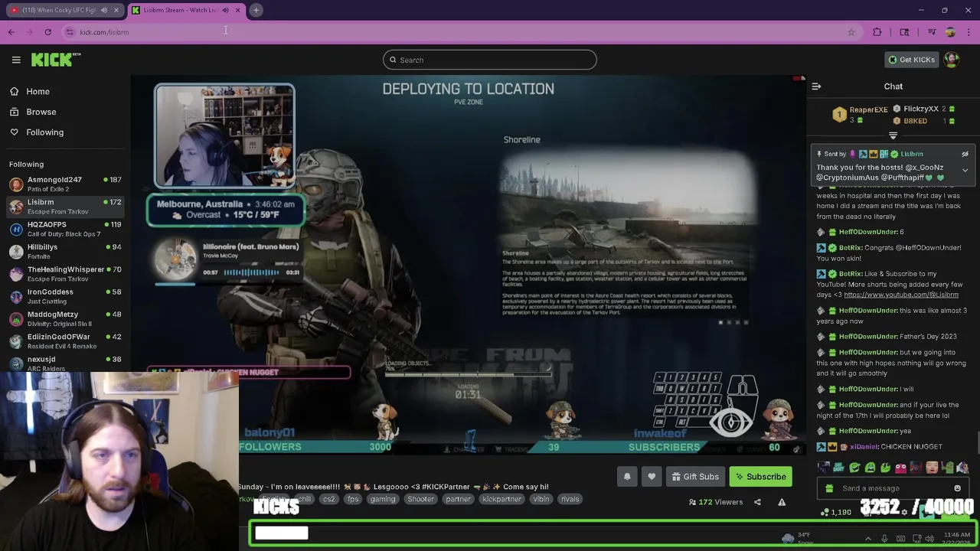980x551 pixels.
Task: Select the fps tag
Action: tap(353, 499)
